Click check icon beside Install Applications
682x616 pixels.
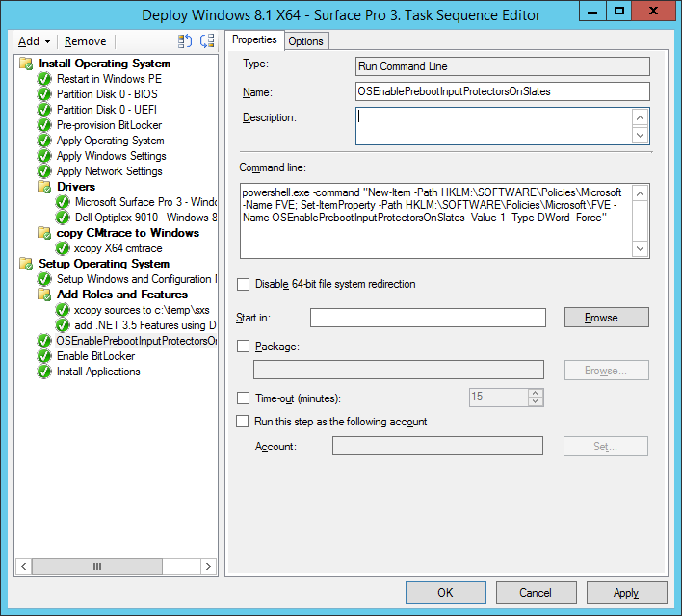(x=44, y=372)
